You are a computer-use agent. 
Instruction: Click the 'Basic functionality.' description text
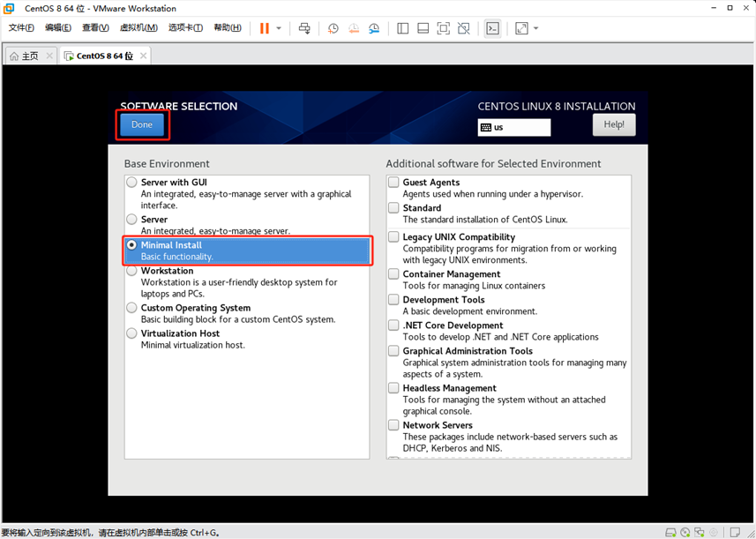(177, 257)
